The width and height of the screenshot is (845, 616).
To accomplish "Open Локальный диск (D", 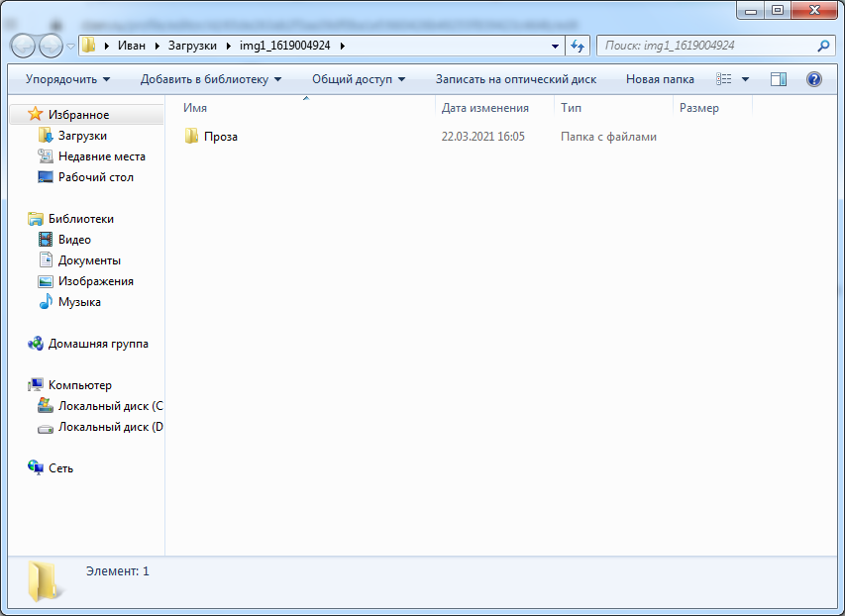I will pyautogui.click(x=111, y=427).
